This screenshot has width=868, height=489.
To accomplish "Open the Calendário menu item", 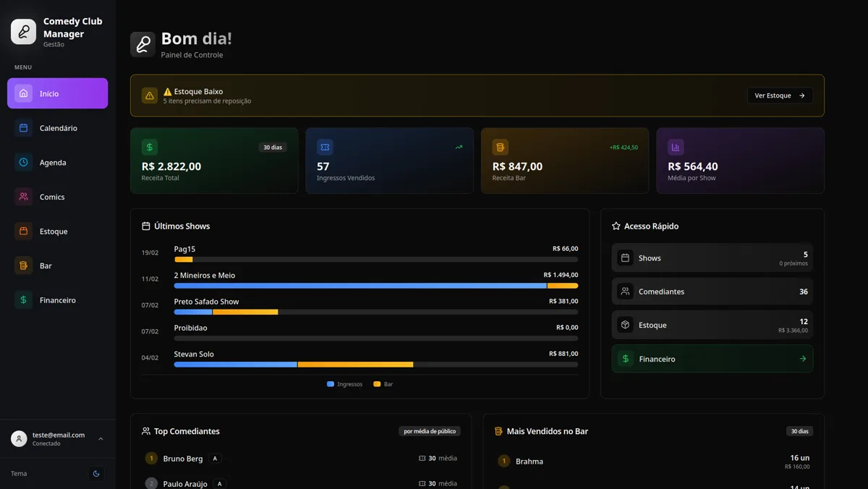I will point(58,128).
